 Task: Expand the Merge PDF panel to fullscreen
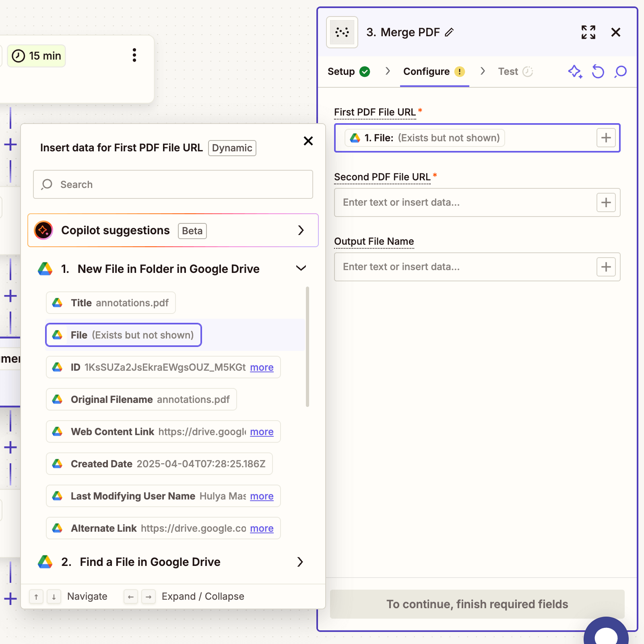click(x=588, y=32)
